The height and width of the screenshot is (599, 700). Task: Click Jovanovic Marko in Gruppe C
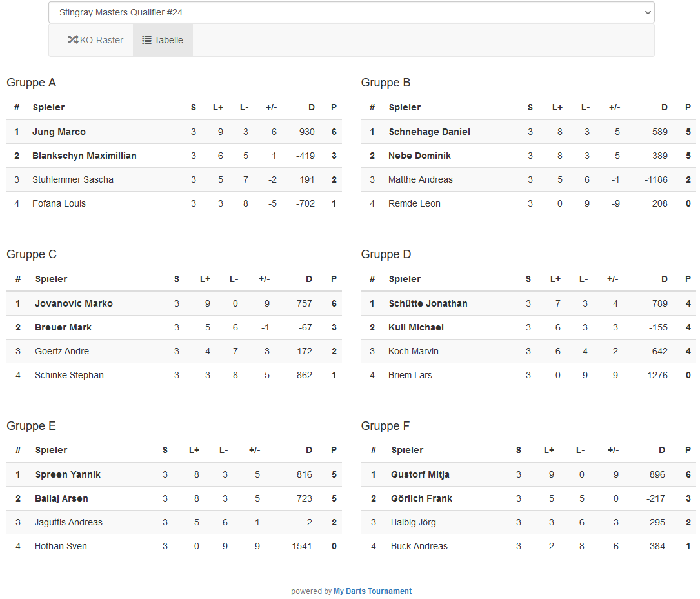74,303
